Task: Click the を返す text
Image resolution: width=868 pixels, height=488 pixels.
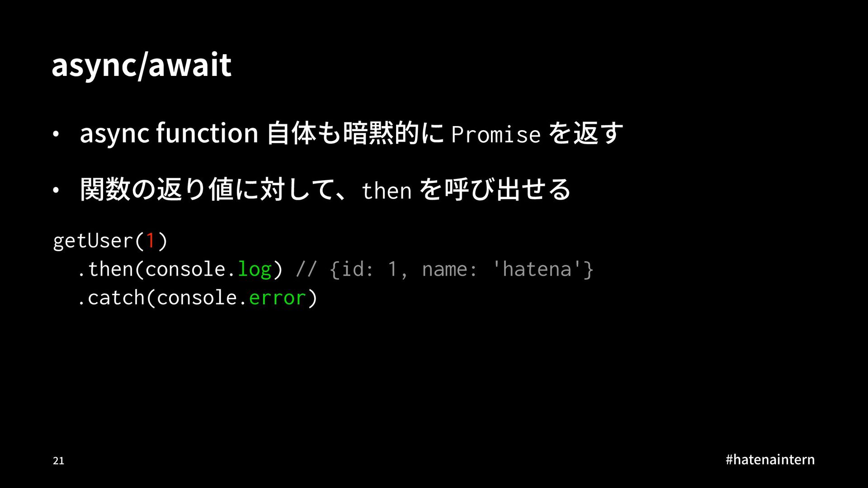Action: point(586,133)
